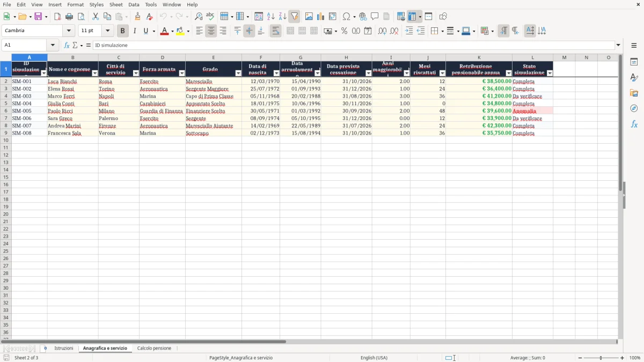Toggle Center Vertically alignment
This screenshot has width=644, height=362.
249,31
